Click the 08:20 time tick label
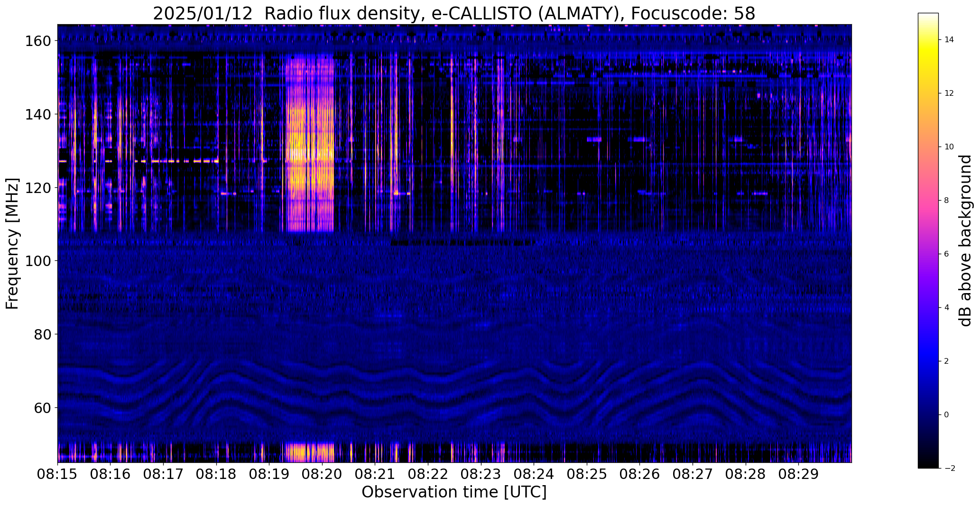This screenshot has height=506, width=980. point(322,474)
